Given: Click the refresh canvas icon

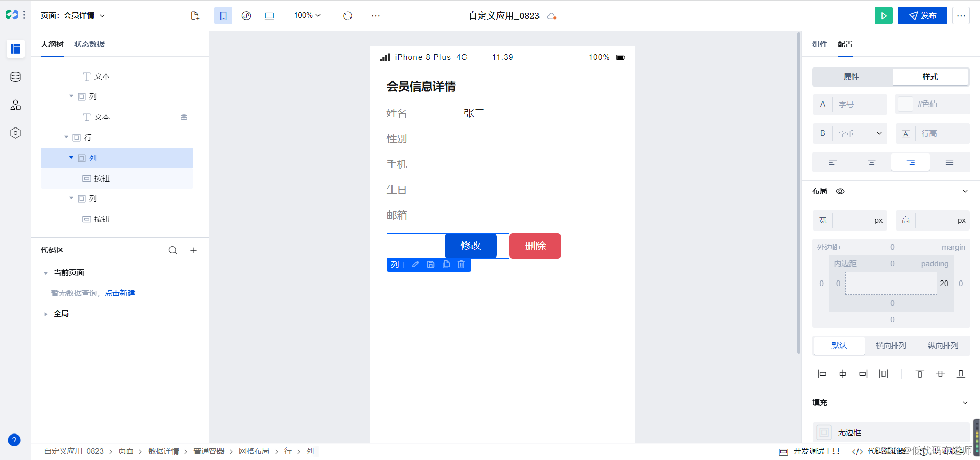Looking at the screenshot, I should tap(348, 16).
